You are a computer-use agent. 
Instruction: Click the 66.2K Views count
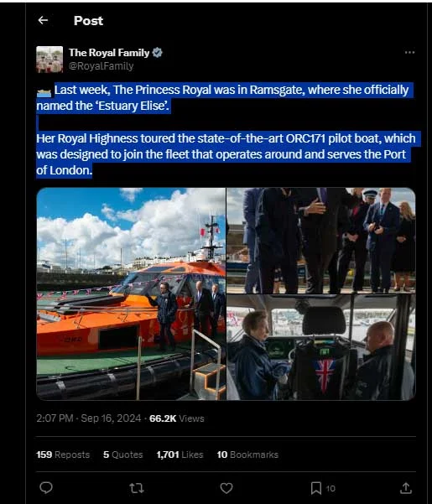[x=177, y=418]
